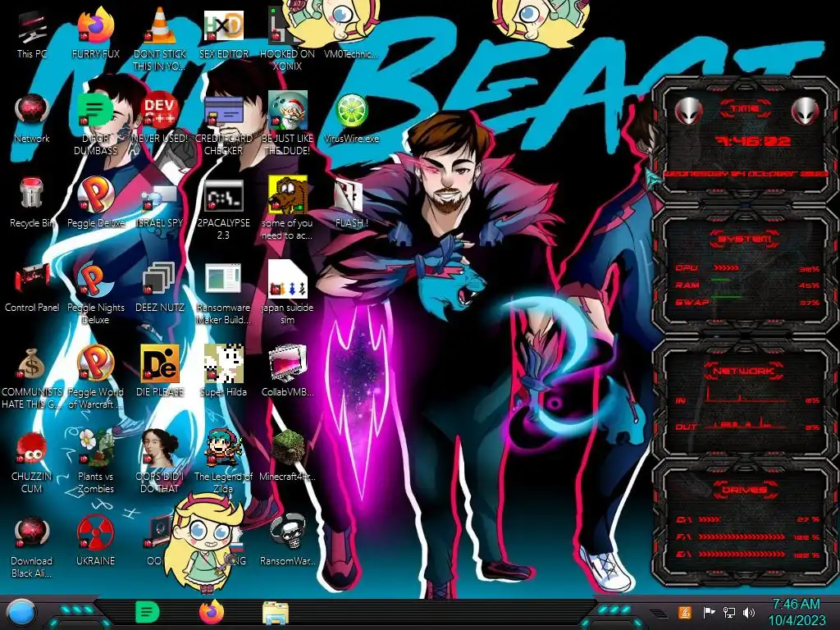The image size is (840, 630).
Task: Click the DRIVES widget header
Action: 744,490
